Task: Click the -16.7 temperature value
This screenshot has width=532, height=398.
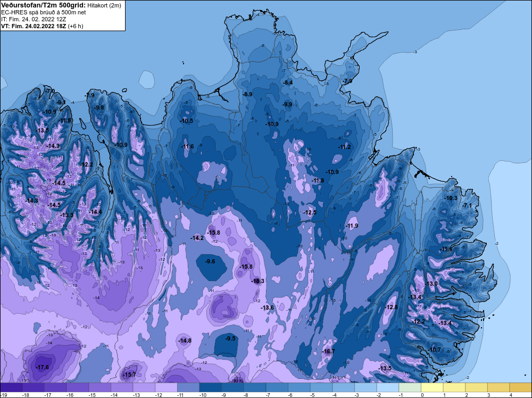Action: pos(328,351)
